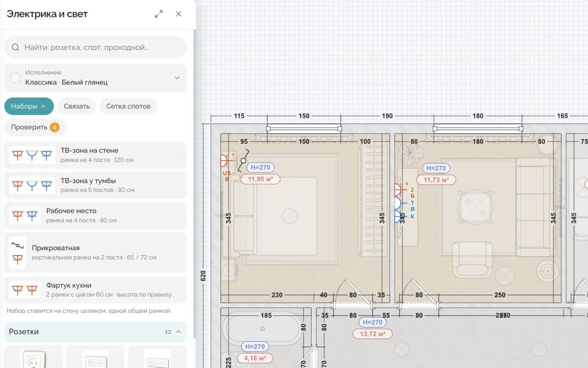588x368 pixels.
Task: Select the 150 cm bedroom window
Action: (304, 129)
